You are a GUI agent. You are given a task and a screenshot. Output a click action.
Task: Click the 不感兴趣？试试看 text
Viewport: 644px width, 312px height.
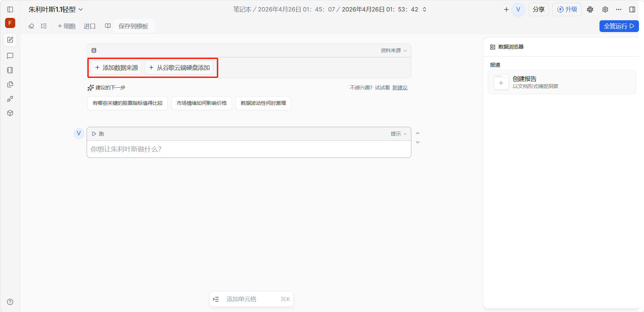[370, 88]
